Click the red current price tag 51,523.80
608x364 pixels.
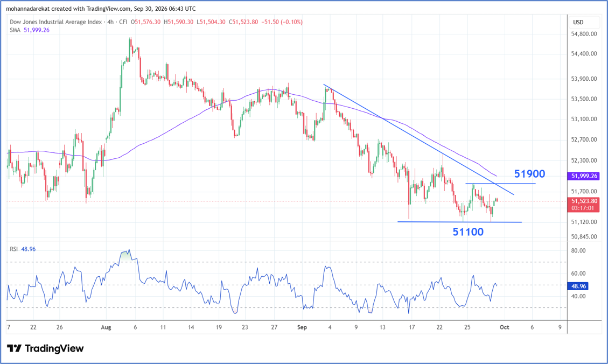coord(584,201)
